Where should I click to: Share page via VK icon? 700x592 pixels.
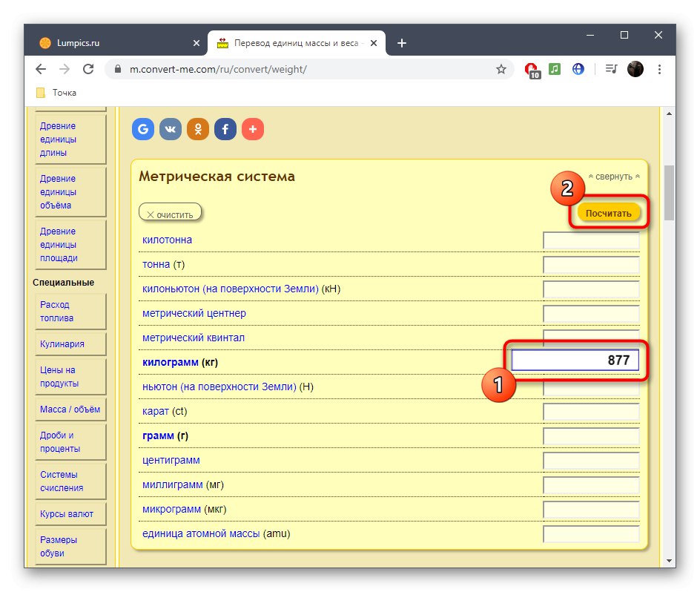(x=171, y=129)
